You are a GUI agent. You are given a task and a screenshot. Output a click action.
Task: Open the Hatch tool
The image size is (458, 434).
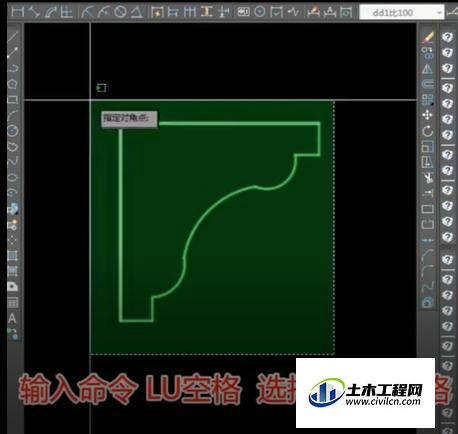12,256
